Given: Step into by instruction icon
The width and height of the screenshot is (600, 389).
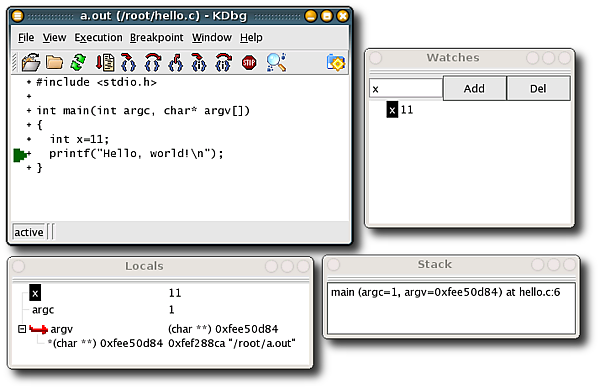Looking at the screenshot, I should pos(199,62).
